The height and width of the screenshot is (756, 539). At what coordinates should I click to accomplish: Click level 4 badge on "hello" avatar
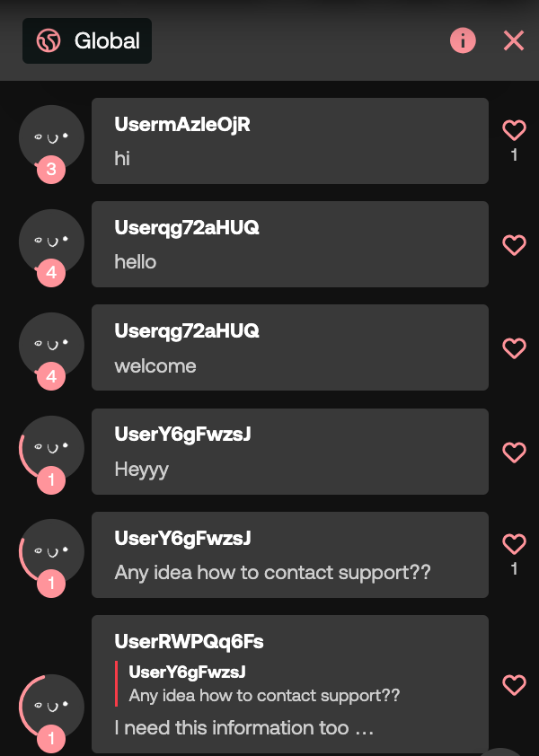(51, 273)
